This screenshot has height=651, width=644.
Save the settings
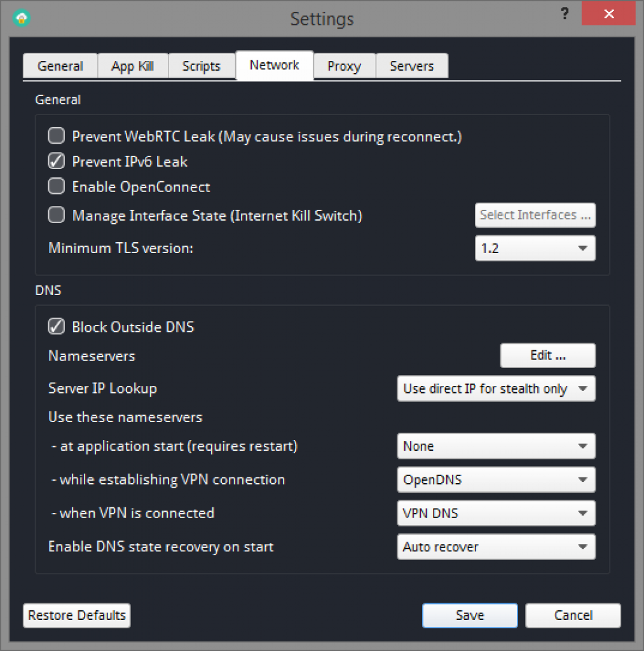pyautogui.click(x=470, y=615)
